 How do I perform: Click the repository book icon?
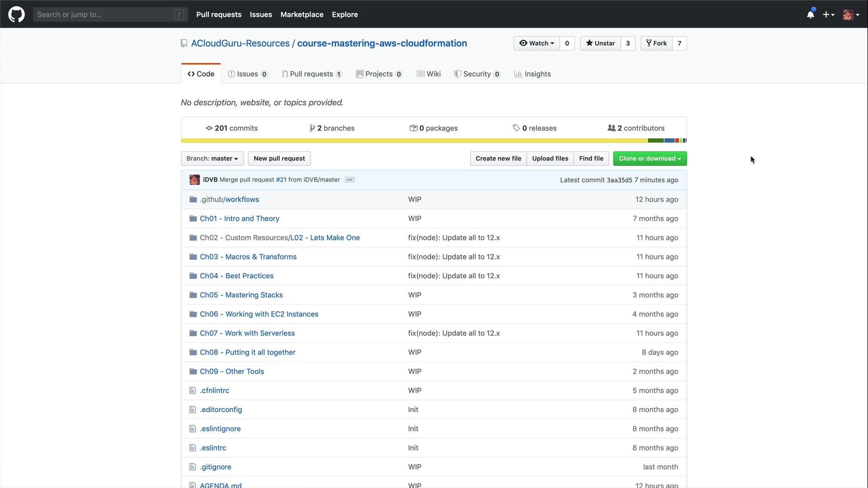coord(184,43)
